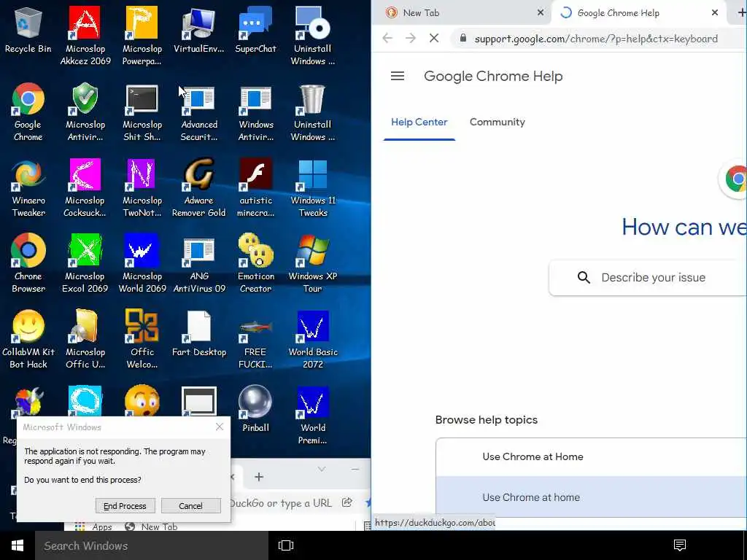The image size is (747, 560).
Task: Click Cancel in not responding dialog
Action: coord(190,506)
